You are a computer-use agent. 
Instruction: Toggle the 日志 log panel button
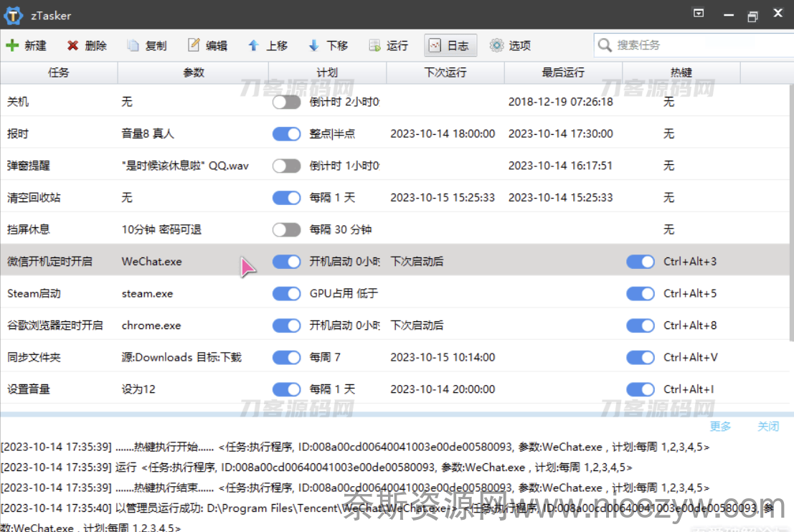coord(450,45)
